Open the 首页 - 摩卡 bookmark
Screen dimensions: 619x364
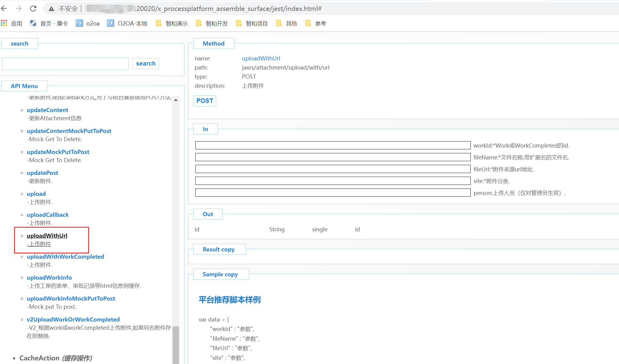coord(49,23)
